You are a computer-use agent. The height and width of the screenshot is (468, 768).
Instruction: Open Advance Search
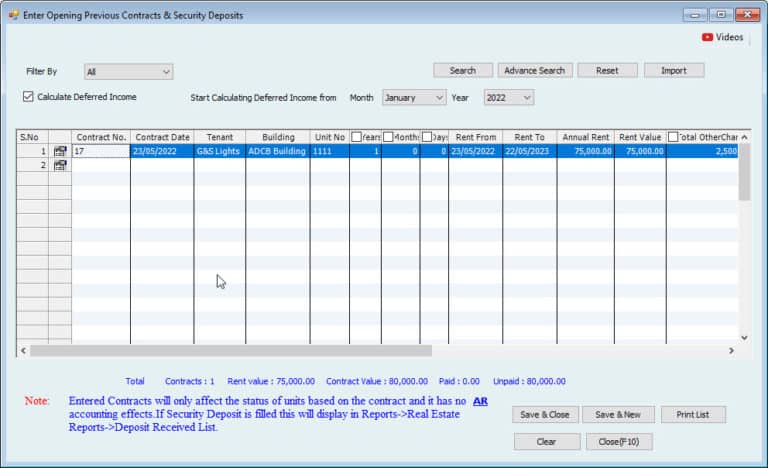point(534,70)
